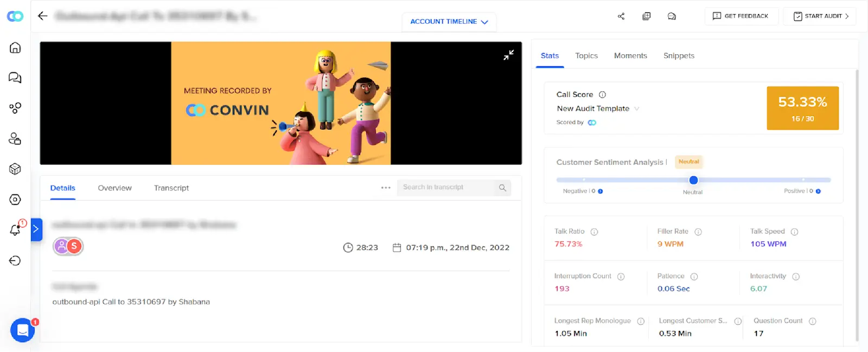
Task: Collapse the video with shrink arrows icon
Action: pyautogui.click(x=508, y=55)
